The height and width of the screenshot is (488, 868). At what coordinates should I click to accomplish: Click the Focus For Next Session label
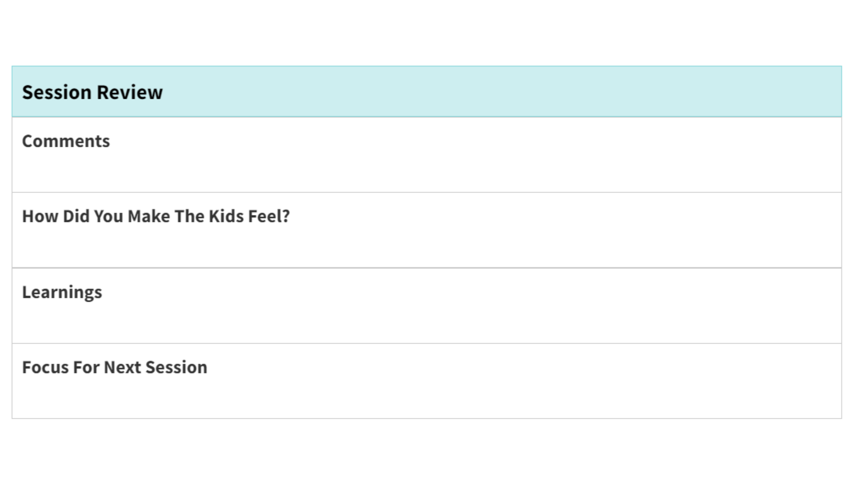coord(115,367)
